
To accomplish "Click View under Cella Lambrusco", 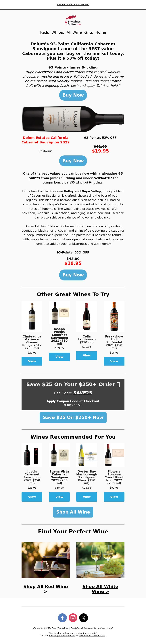I will (87, 356).
